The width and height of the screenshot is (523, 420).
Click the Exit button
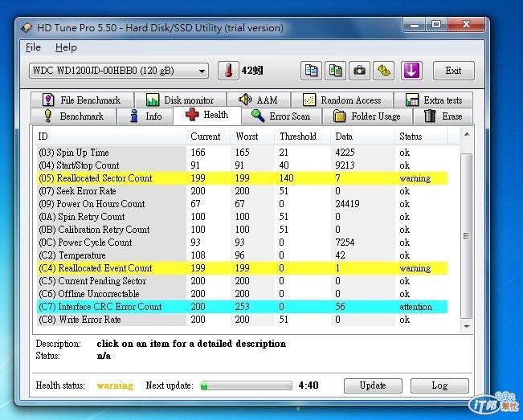(454, 71)
